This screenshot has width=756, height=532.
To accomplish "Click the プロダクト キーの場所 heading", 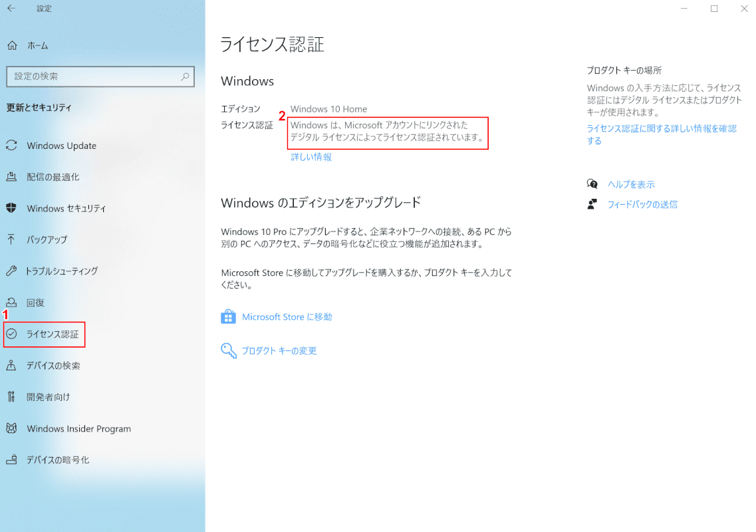I will pyautogui.click(x=624, y=70).
